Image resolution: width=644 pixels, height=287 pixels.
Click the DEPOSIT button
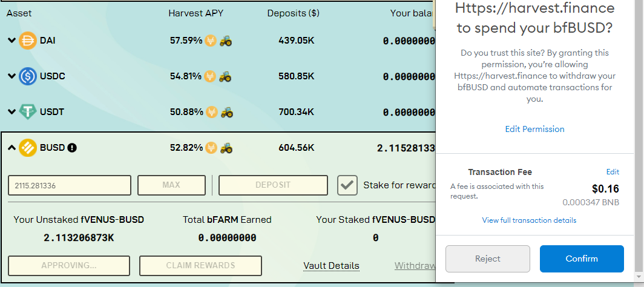273,185
